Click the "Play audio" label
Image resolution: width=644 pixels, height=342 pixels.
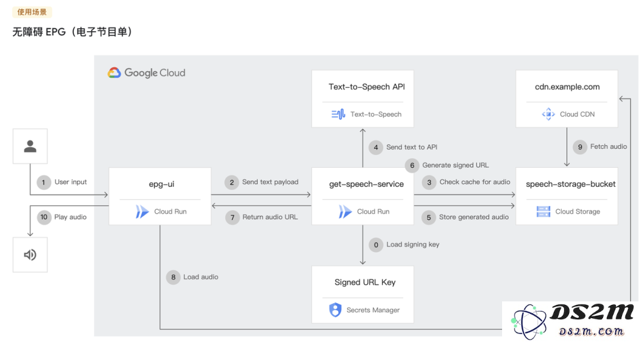point(70,217)
